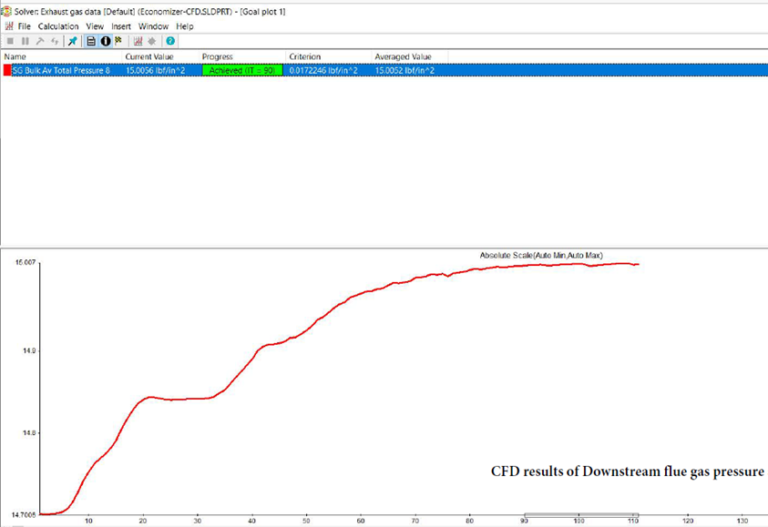Click the green Achieved progress bar
This screenshot has height=527, width=768.
[241, 71]
